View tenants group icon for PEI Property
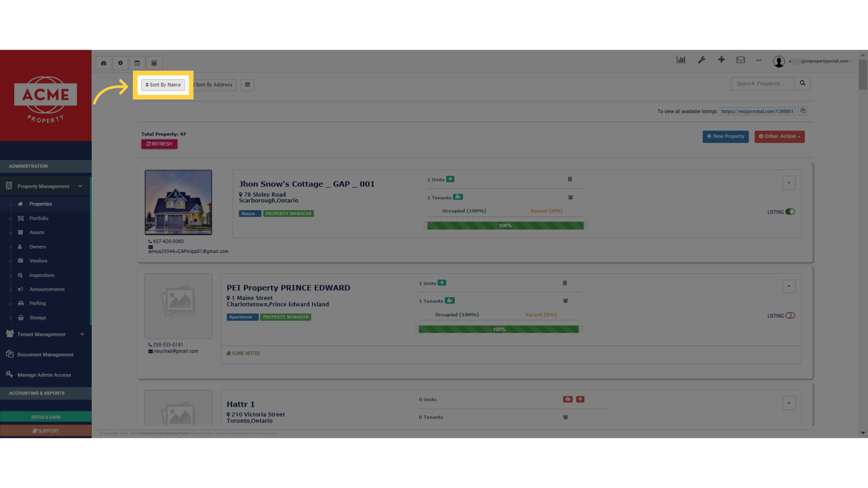Image resolution: width=868 pixels, height=488 pixels. coord(566,301)
